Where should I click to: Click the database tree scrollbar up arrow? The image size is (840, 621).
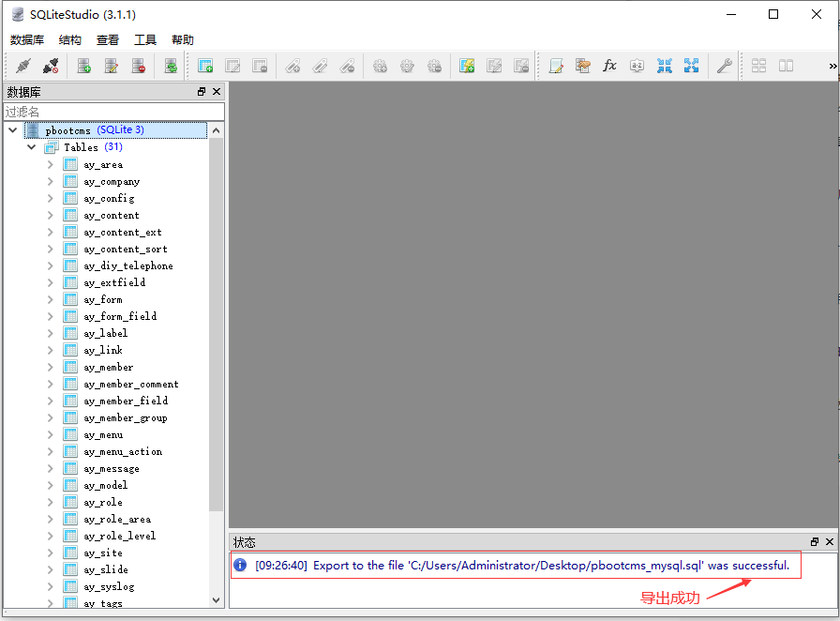pos(216,130)
